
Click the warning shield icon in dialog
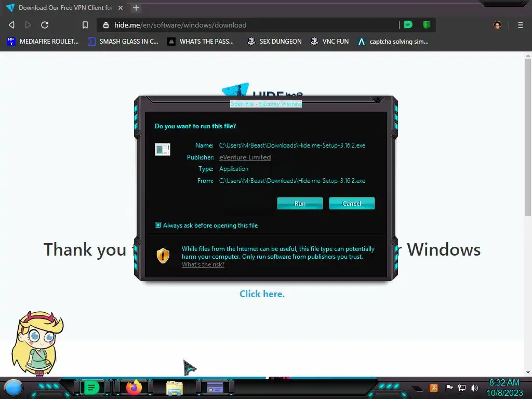(x=163, y=256)
